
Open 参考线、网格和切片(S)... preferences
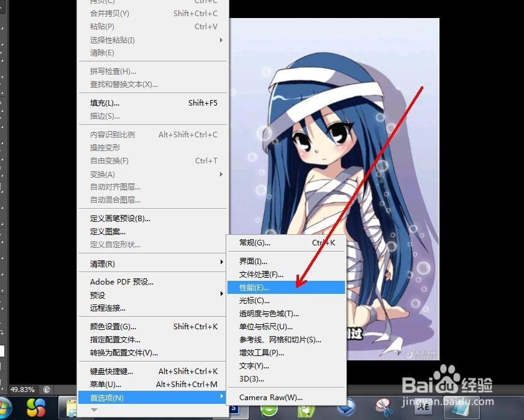point(286,339)
